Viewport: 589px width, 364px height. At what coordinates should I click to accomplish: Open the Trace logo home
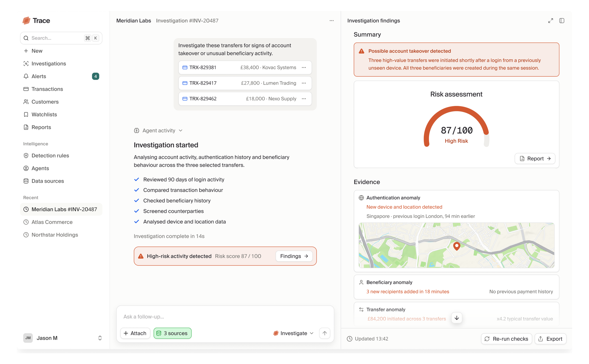(36, 20)
